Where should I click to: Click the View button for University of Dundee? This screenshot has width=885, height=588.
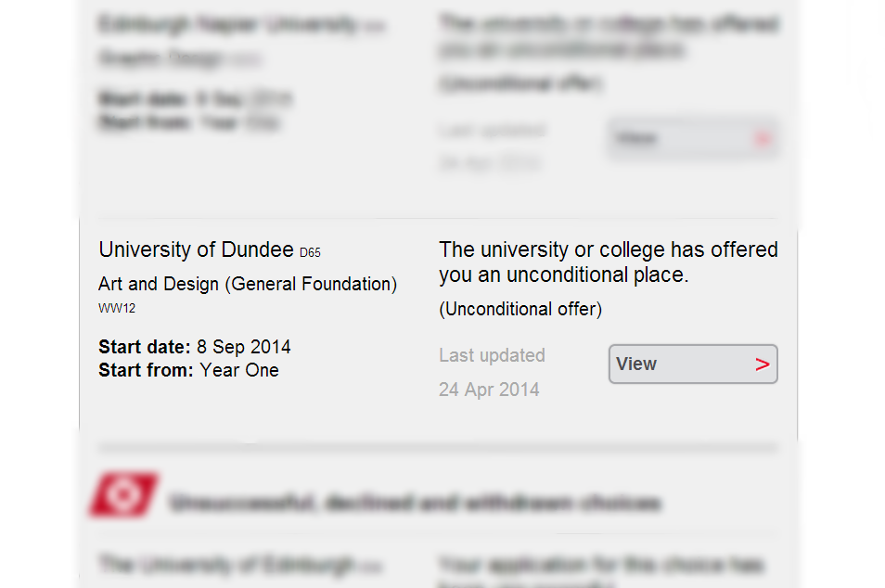click(x=692, y=364)
